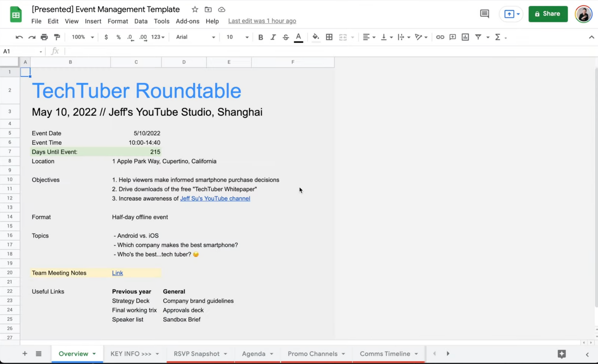Show side panel chevron at bottom right

click(587, 354)
